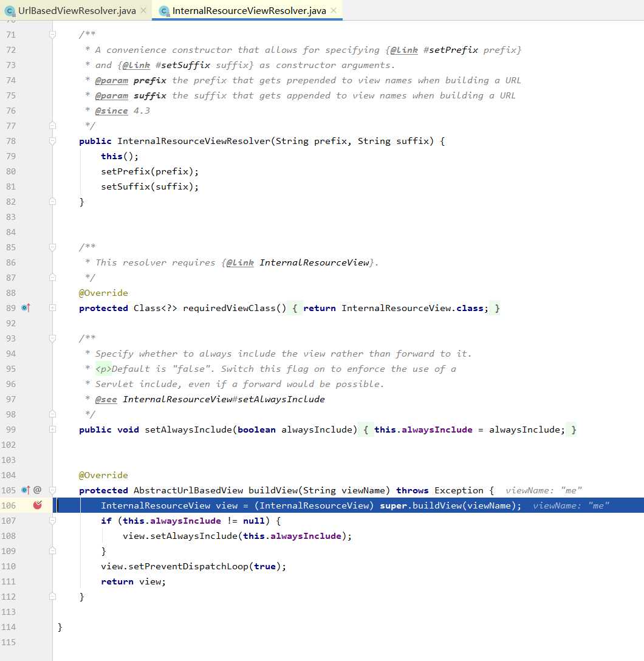Open overriding method marker on line 105

pos(26,490)
